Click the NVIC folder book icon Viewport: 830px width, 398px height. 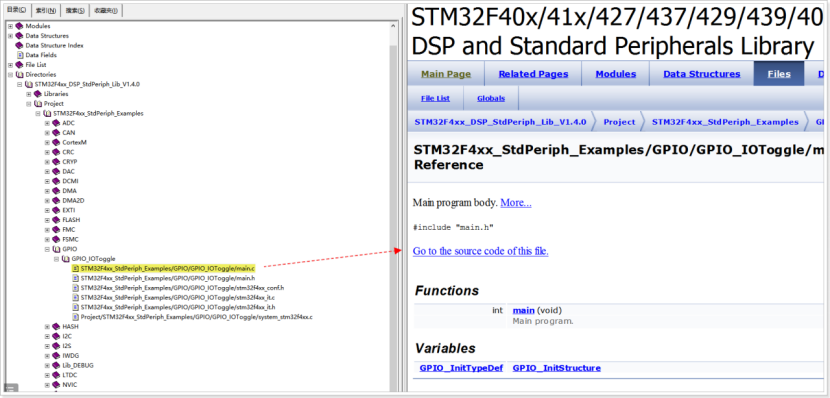coord(56,385)
